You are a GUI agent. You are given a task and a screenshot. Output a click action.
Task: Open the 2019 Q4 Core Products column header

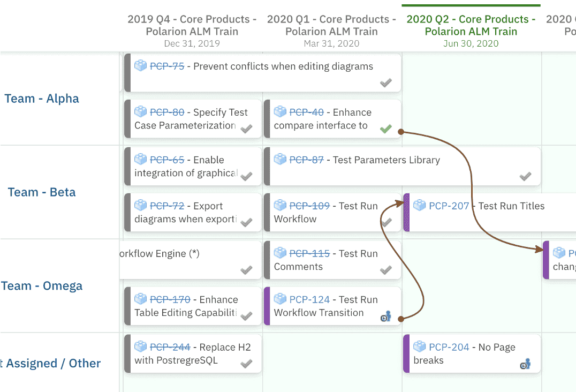pos(192,25)
